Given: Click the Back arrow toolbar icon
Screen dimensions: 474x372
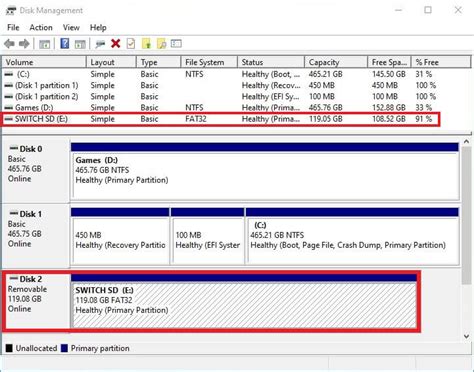Looking at the screenshot, I should (x=9, y=44).
